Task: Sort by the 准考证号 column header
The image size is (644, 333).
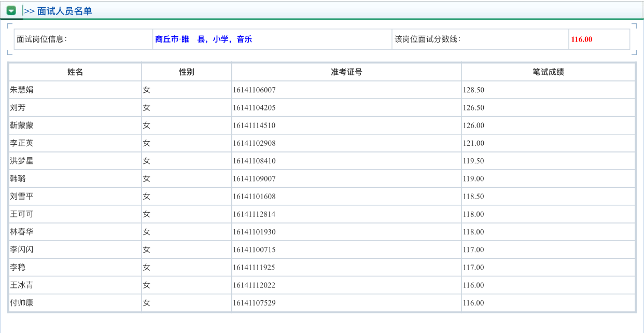Action: (x=346, y=72)
